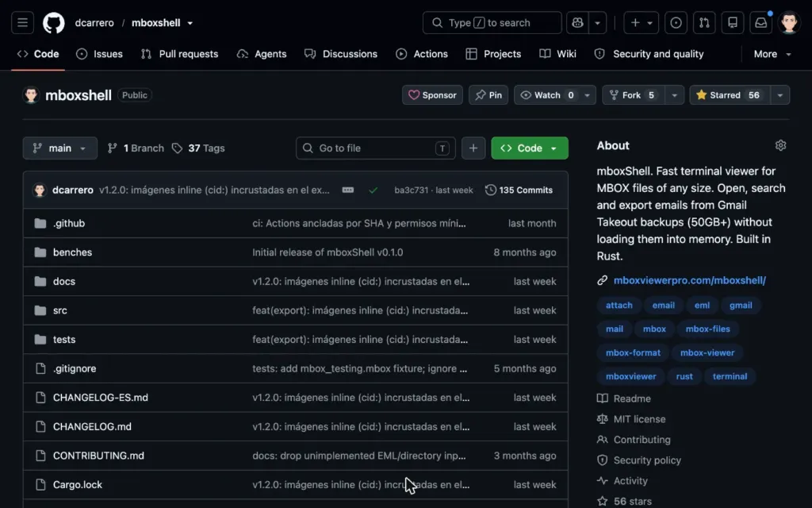This screenshot has width=812, height=508.
Task: Toggle the Pin repository button
Action: click(488, 95)
